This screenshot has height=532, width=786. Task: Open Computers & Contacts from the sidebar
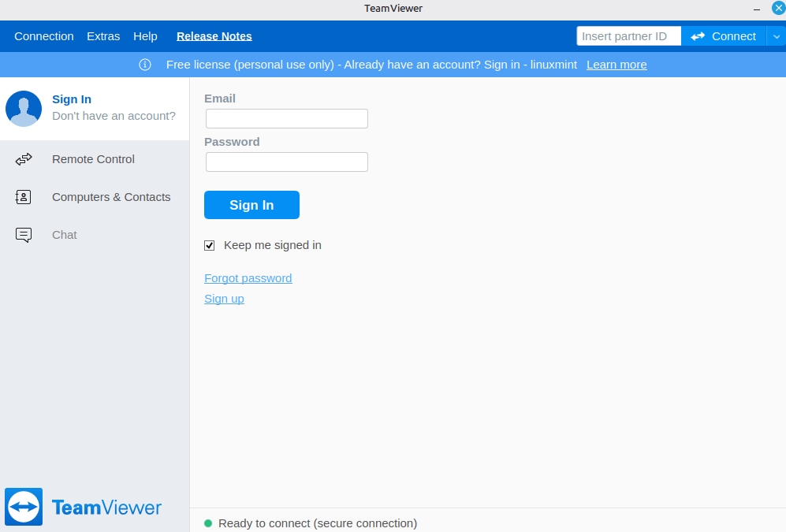click(x=24, y=196)
